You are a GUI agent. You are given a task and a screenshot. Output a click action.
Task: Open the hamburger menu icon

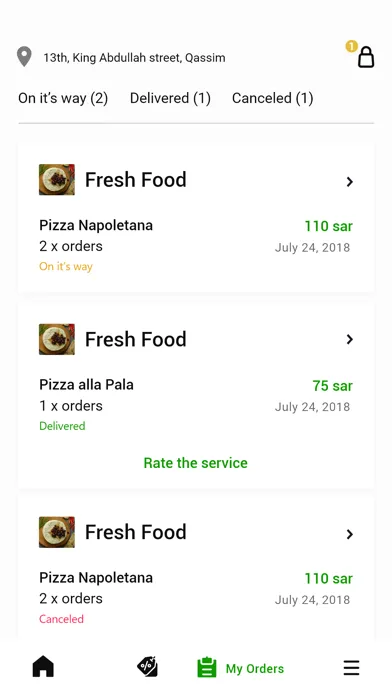351,668
